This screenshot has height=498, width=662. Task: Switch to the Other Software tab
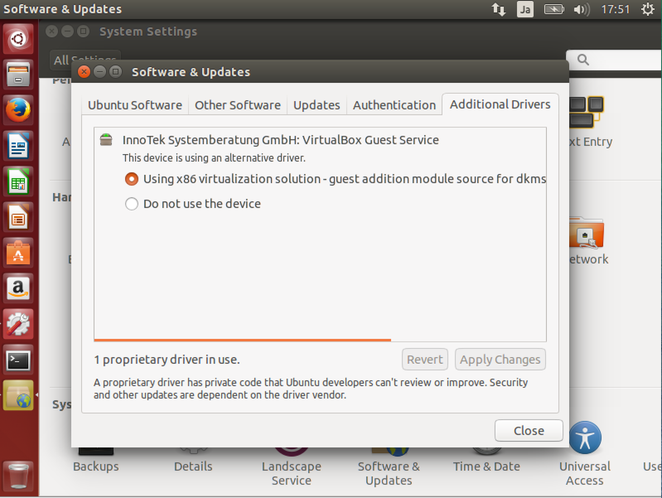tap(238, 105)
